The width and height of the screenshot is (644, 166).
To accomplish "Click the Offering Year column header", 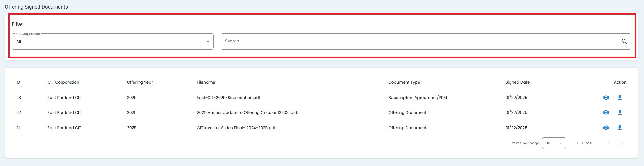I will click(140, 82).
